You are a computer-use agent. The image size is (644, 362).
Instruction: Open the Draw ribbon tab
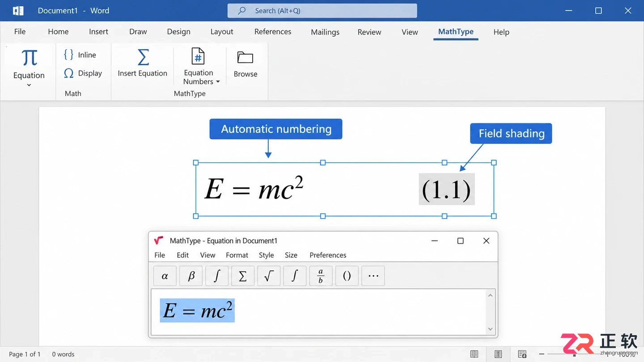click(x=138, y=32)
